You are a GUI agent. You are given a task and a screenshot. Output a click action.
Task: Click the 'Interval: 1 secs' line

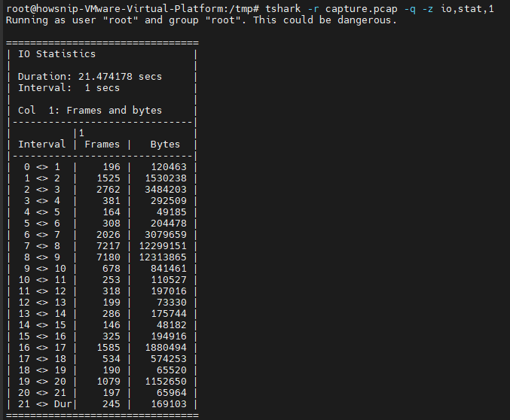69,88
